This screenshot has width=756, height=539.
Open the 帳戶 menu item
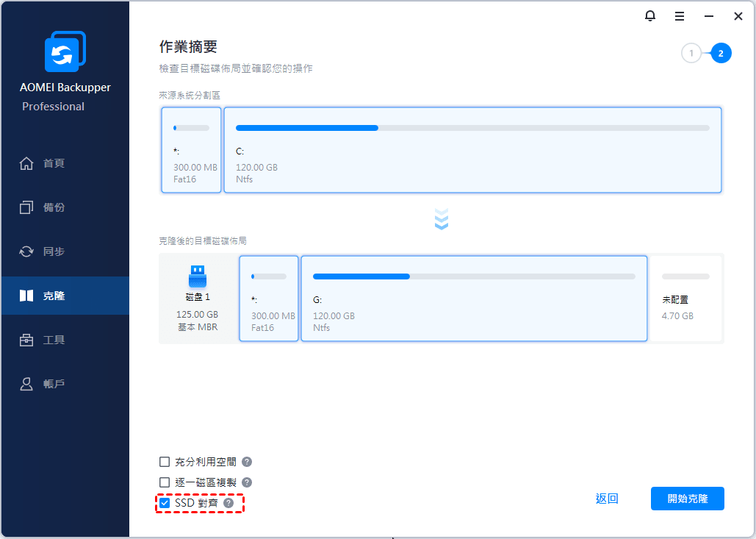(x=65, y=384)
